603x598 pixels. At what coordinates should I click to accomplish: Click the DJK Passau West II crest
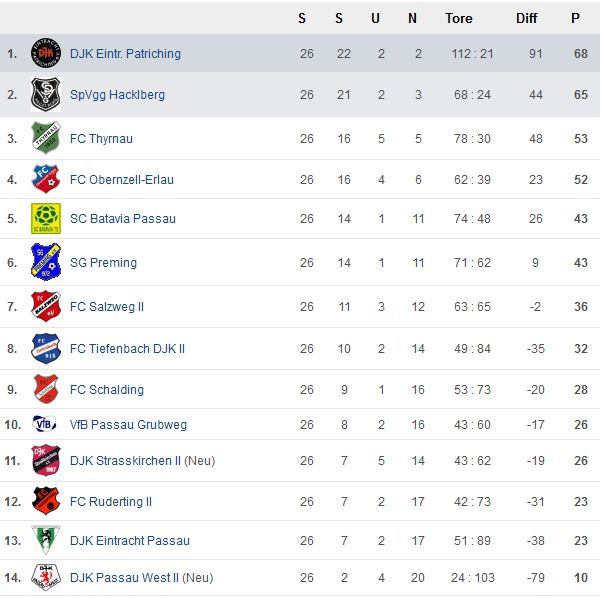[x=46, y=577]
